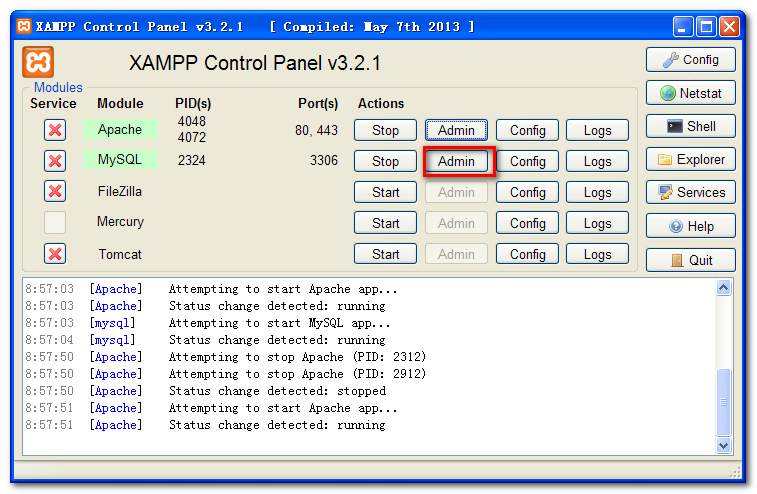Open the Help button
Image resolution: width=757 pixels, height=494 pixels.
(x=690, y=226)
